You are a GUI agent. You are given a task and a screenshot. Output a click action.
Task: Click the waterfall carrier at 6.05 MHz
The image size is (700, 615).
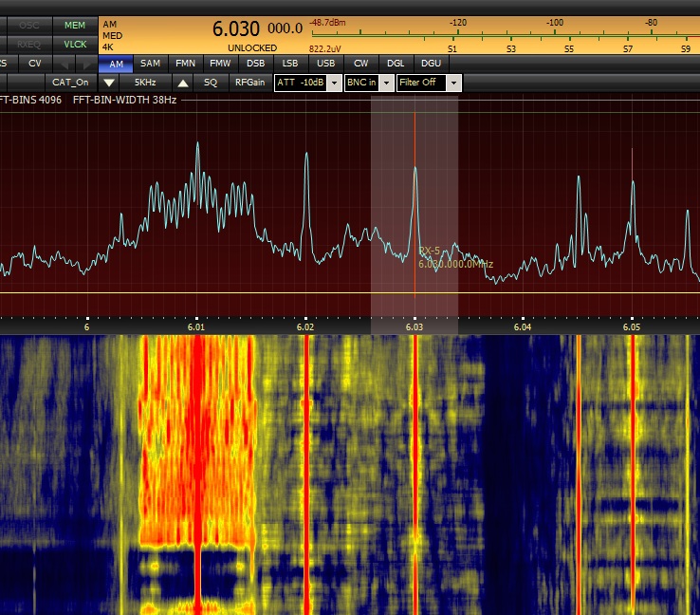pos(633,474)
